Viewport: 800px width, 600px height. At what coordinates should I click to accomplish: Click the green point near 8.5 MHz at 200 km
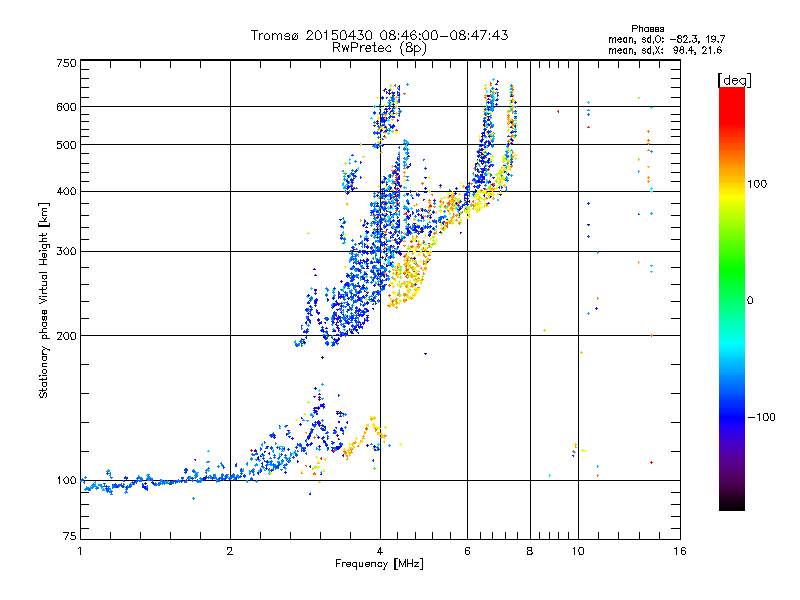click(x=544, y=331)
